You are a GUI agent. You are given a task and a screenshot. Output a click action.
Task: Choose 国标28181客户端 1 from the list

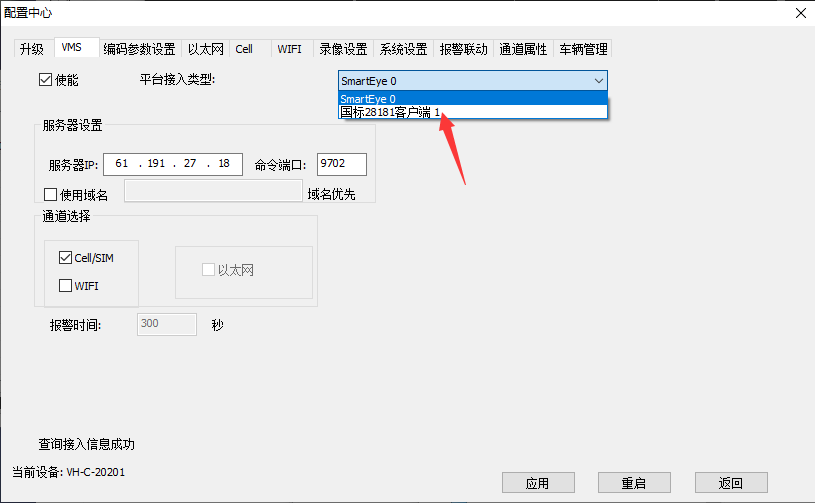click(x=390, y=112)
